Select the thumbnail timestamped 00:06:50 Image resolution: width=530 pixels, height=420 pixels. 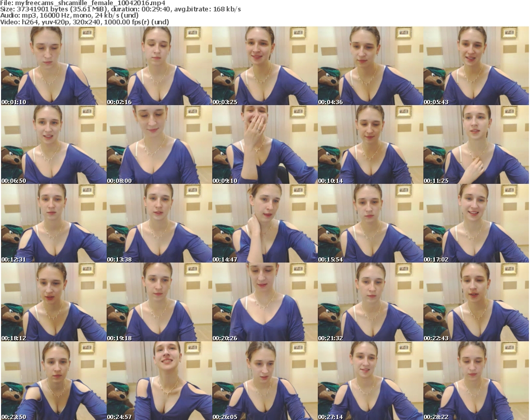(53, 144)
